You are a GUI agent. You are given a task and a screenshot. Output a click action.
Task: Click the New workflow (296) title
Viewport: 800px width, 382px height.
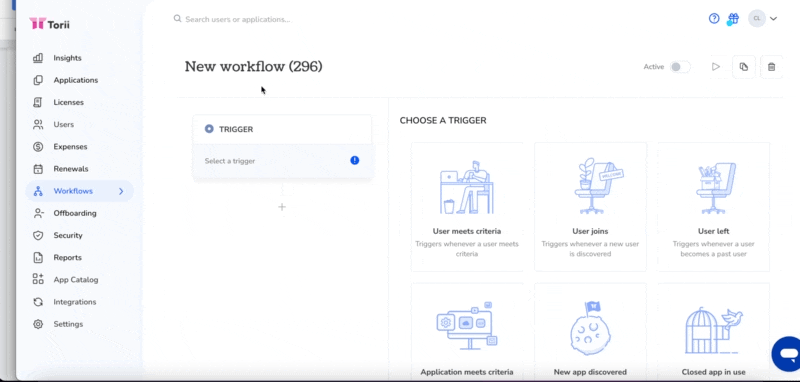click(x=254, y=67)
